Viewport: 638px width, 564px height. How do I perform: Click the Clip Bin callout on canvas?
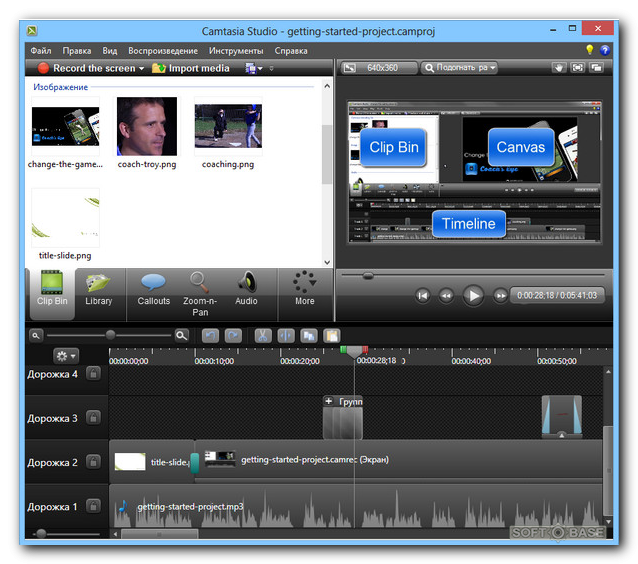point(393,147)
